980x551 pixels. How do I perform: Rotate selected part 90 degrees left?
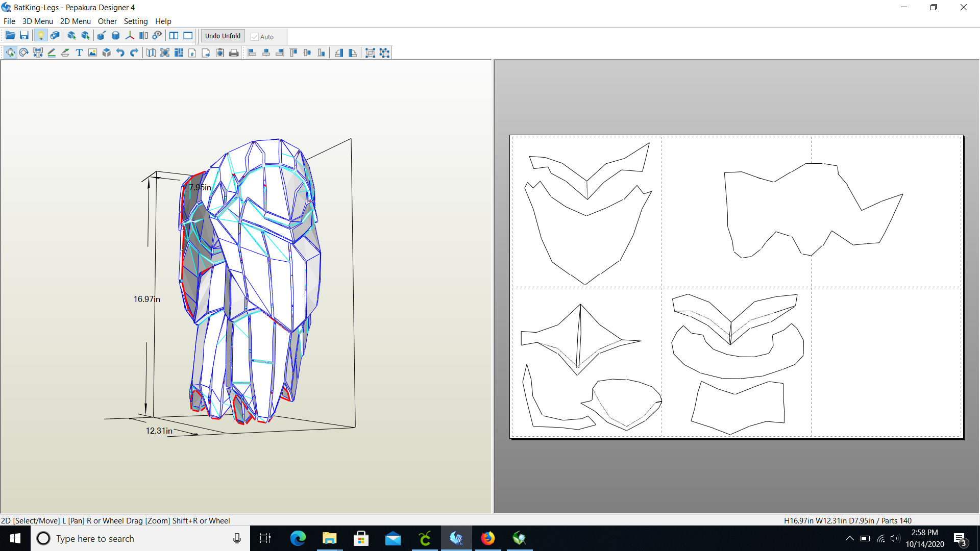tap(339, 52)
